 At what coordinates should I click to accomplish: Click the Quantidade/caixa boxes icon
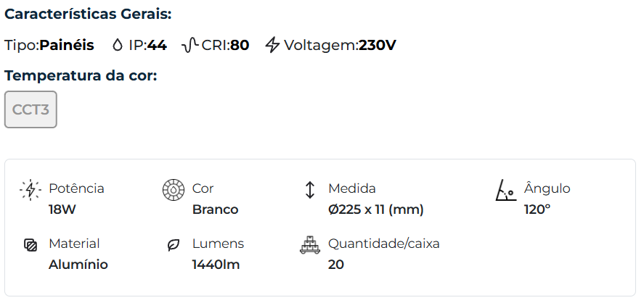point(309,245)
